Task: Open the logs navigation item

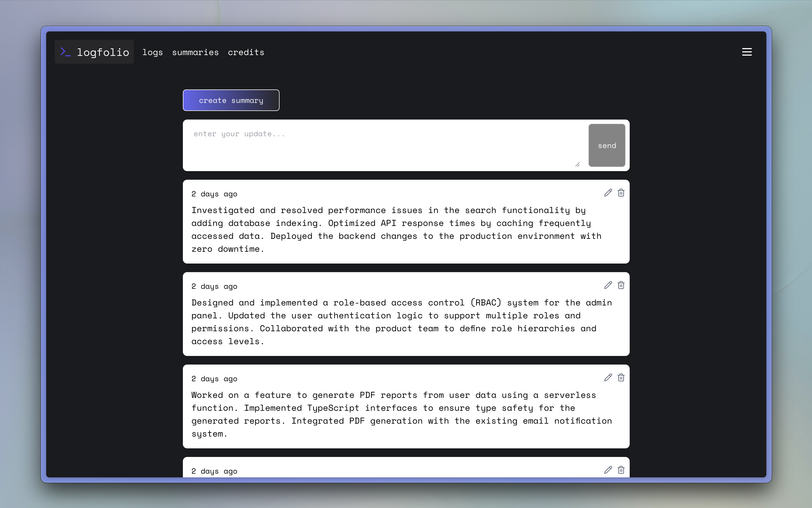Action: (153, 52)
